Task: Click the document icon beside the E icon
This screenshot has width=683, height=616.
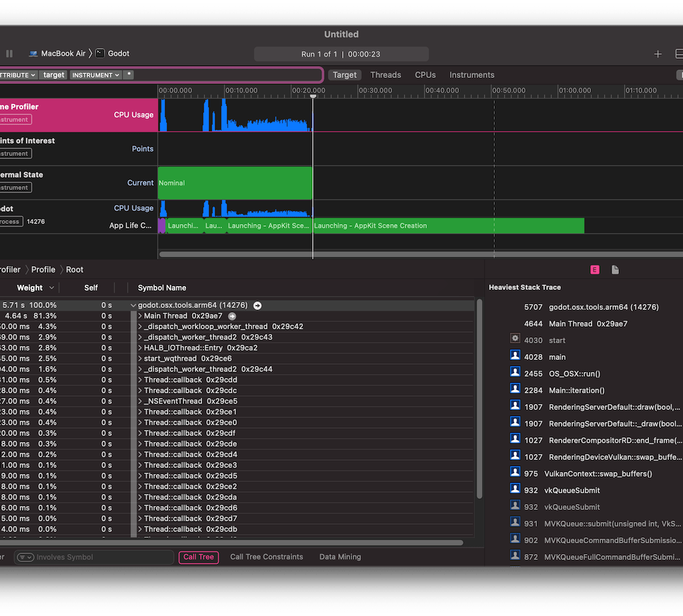Action: pyautogui.click(x=614, y=269)
